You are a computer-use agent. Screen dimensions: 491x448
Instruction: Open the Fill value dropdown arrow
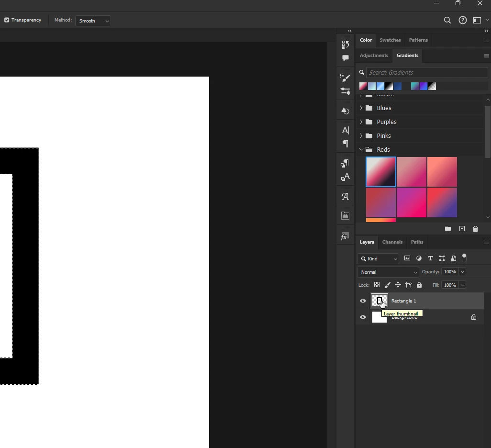tap(462, 285)
